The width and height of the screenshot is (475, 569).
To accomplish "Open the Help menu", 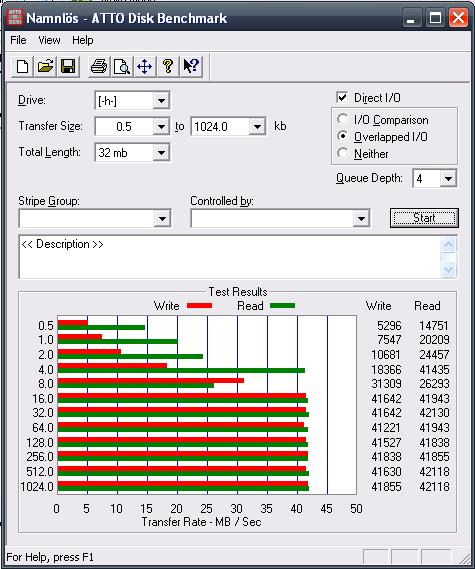I will [x=83, y=40].
